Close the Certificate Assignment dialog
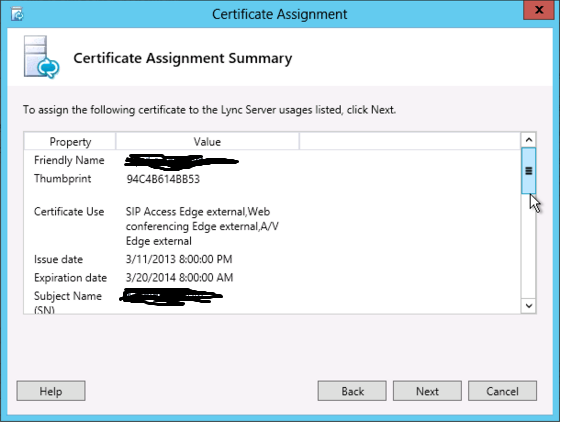This screenshot has width=566, height=426. click(x=538, y=10)
